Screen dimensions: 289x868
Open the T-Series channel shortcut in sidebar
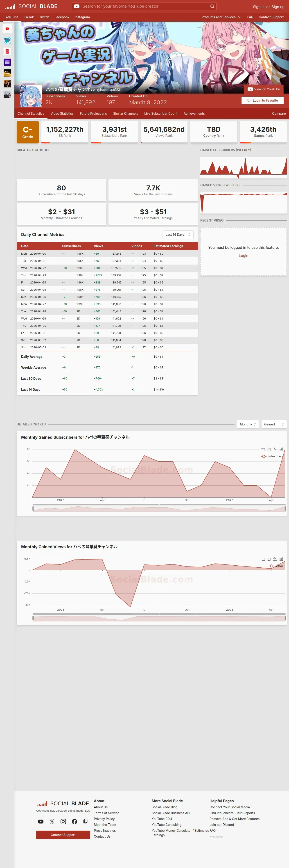tap(7, 51)
